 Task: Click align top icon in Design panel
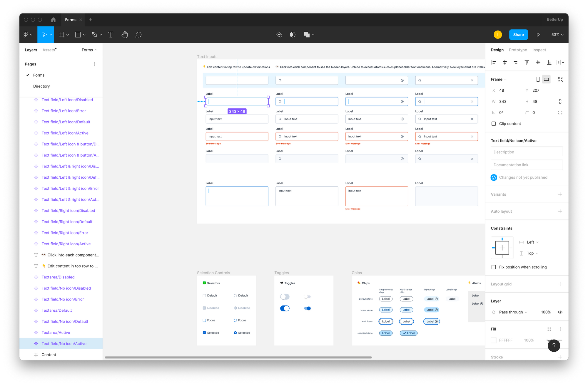(x=527, y=62)
